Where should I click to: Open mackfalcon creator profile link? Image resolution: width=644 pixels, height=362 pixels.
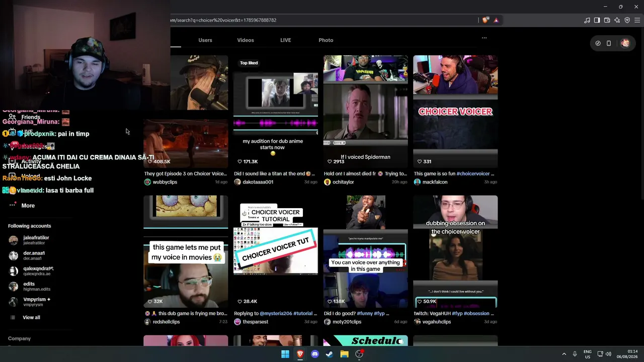pos(435,182)
